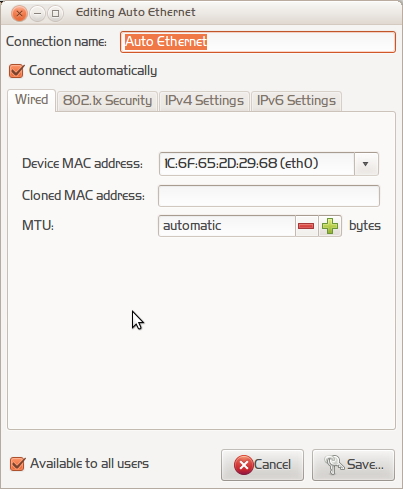Image resolution: width=403 pixels, height=489 pixels.
Task: Switch to the 802.1x Security tab
Action: pos(107,101)
